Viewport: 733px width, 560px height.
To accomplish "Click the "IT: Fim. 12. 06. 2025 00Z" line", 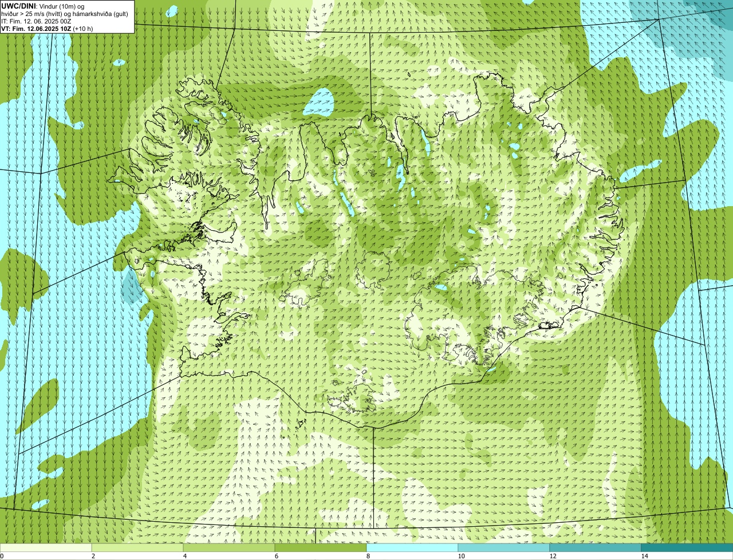I will point(36,21).
